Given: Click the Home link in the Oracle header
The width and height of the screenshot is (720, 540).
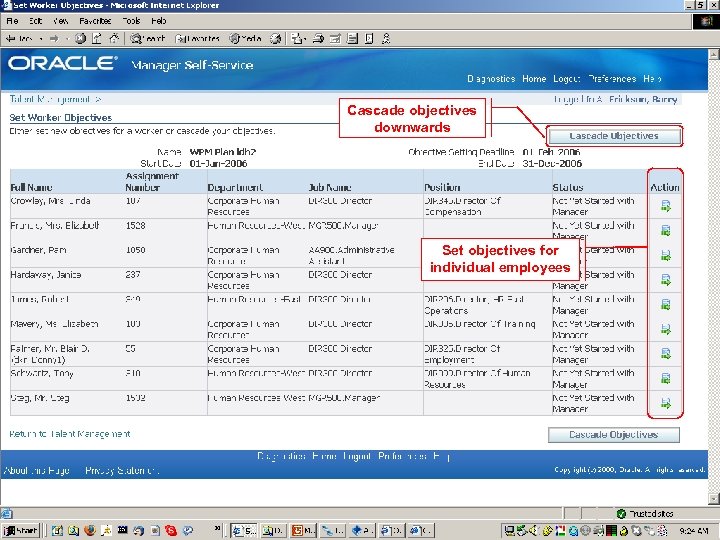Looking at the screenshot, I should [x=534, y=79].
